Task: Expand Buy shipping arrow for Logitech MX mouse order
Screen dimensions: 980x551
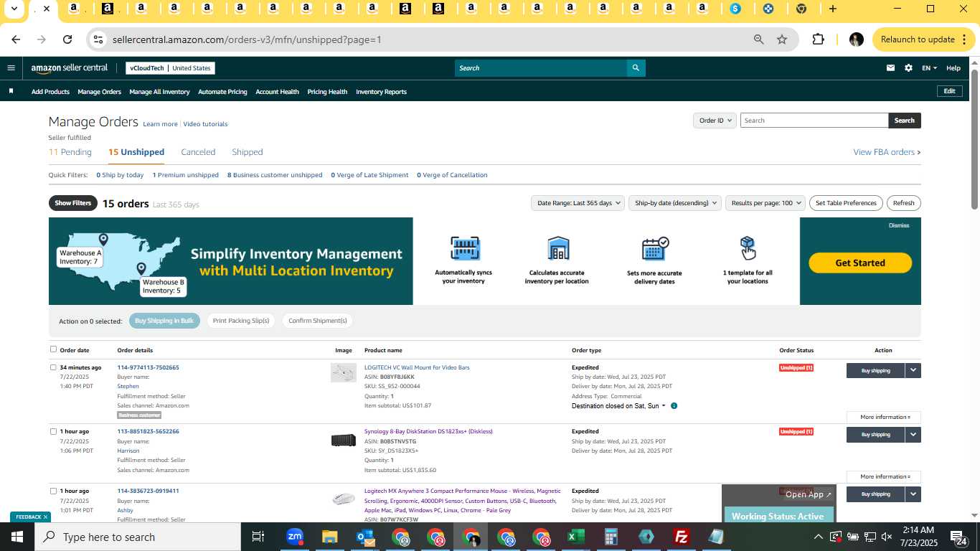Action: click(x=913, y=494)
